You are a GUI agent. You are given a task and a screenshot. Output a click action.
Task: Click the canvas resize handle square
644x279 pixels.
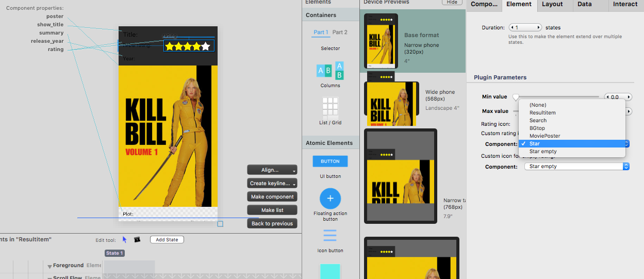click(220, 224)
